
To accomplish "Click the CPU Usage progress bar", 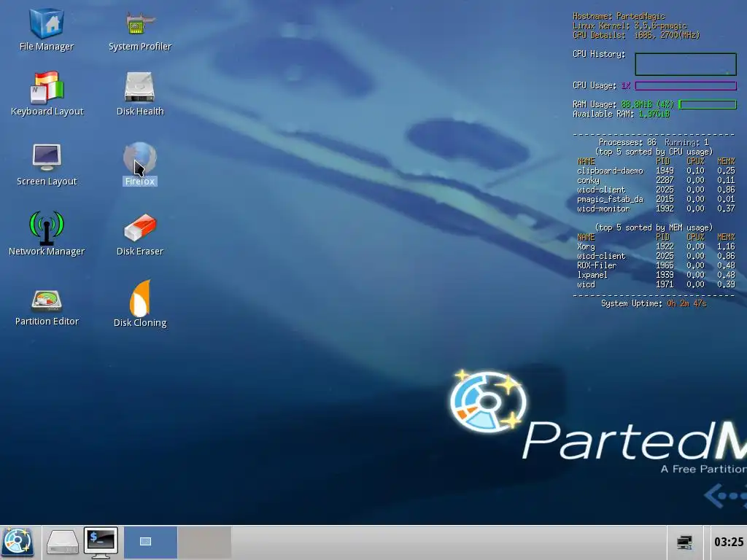I will pos(686,86).
